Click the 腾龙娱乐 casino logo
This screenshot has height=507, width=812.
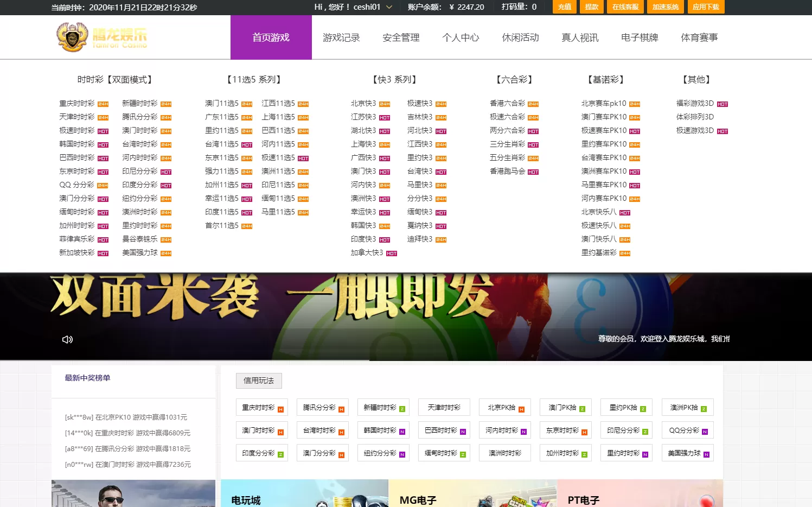click(x=100, y=37)
